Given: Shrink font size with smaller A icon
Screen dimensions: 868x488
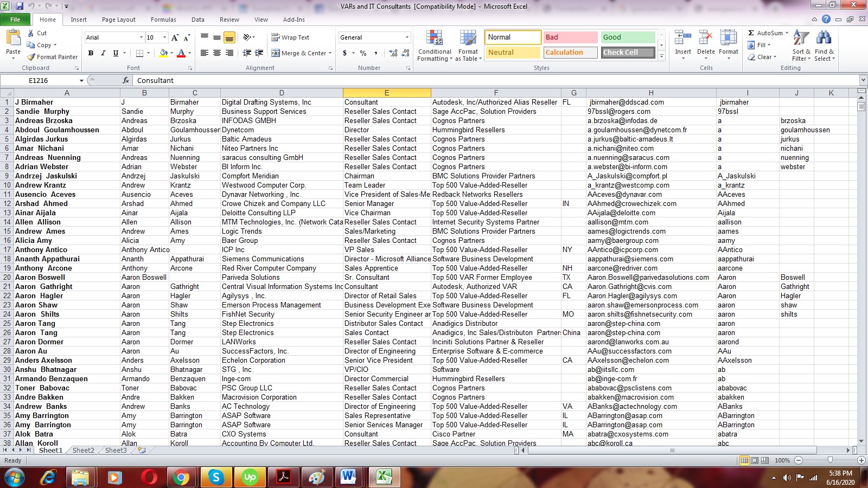Looking at the screenshot, I should (x=187, y=37).
